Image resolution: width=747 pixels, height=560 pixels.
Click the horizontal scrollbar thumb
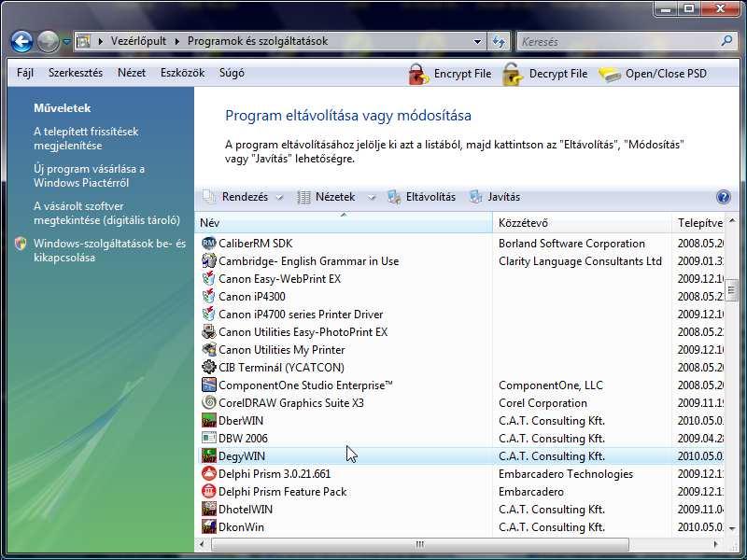click(419, 544)
